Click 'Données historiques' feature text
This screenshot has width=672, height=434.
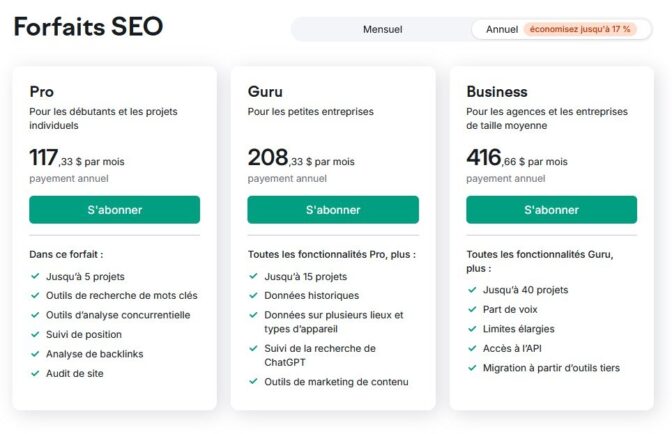[x=312, y=296]
